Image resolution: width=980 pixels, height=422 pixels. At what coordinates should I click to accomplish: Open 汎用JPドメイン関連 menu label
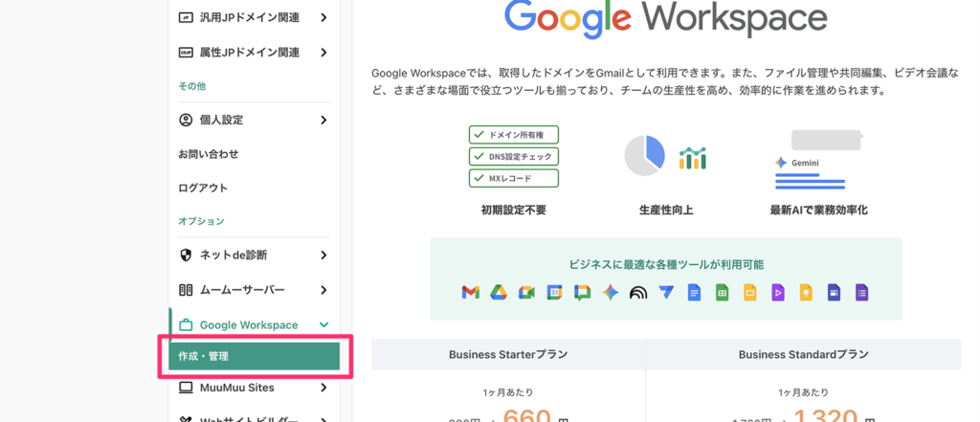coord(250,17)
